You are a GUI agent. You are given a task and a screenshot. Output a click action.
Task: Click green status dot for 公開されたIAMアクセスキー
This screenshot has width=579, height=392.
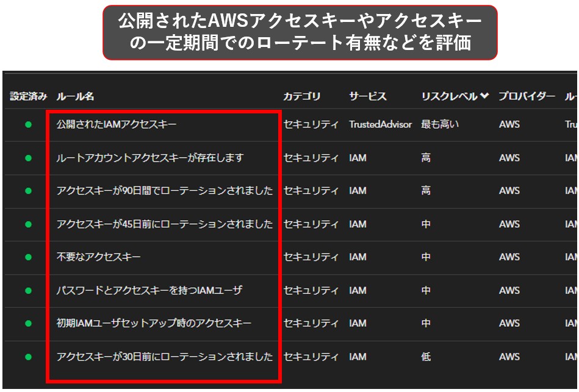pos(28,124)
